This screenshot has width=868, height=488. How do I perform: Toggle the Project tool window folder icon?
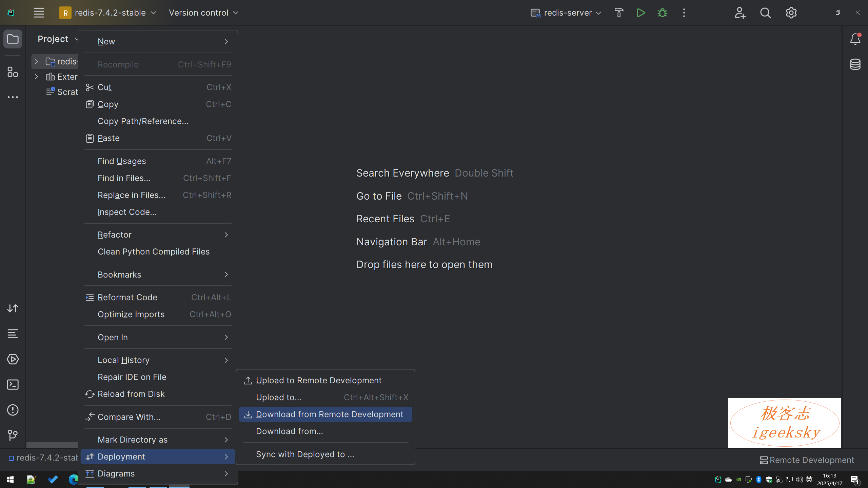pyautogui.click(x=13, y=39)
